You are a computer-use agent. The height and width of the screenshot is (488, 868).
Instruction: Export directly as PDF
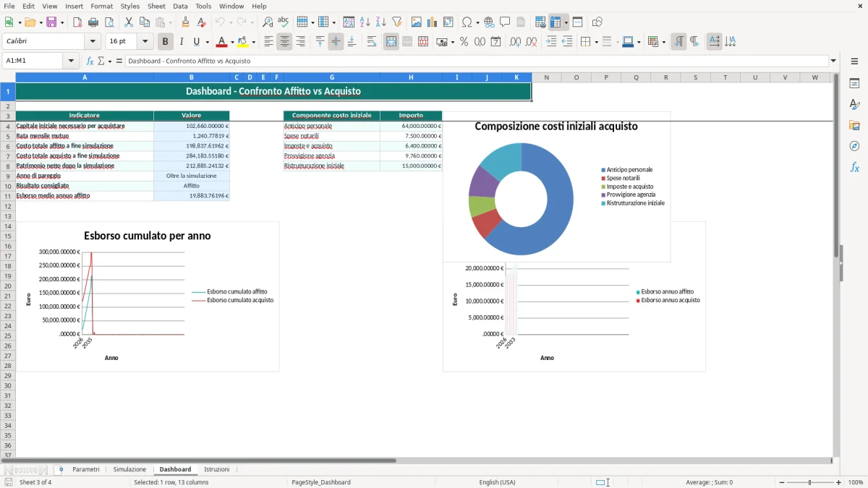pyautogui.click(x=77, y=22)
